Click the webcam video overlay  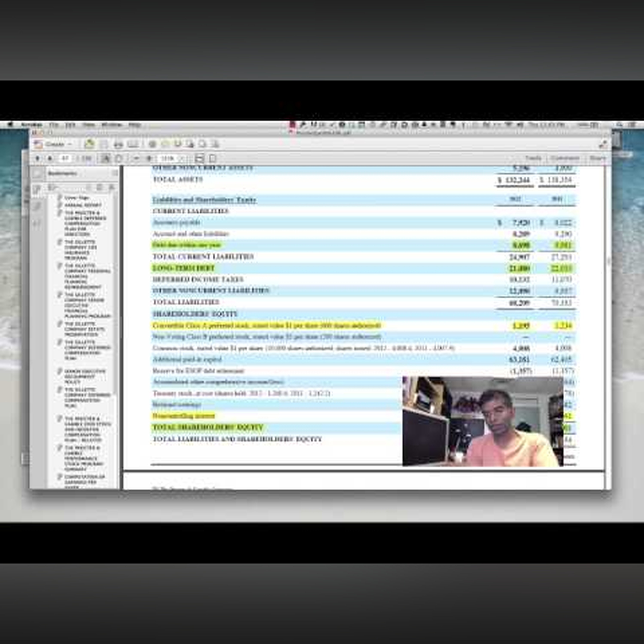(x=483, y=421)
